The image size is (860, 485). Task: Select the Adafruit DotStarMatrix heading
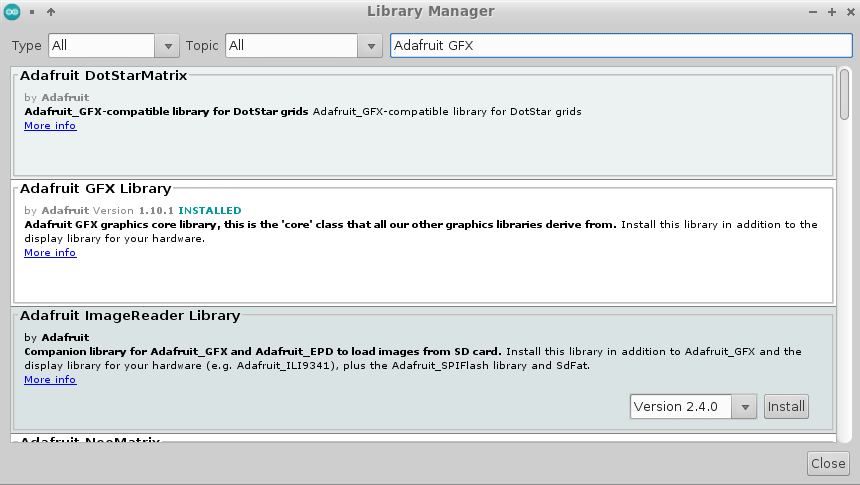(104, 75)
